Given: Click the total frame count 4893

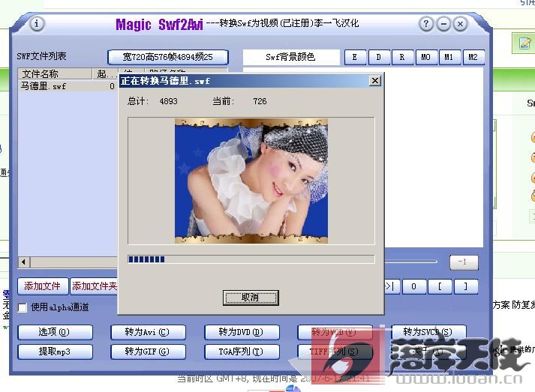Looking at the screenshot, I should pos(169,101).
